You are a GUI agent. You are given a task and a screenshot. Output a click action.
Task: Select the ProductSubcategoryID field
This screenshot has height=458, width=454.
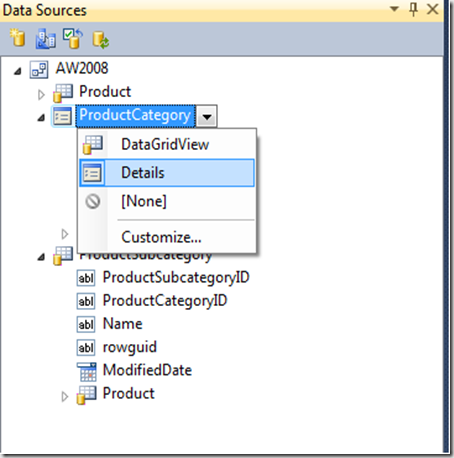click(x=176, y=278)
